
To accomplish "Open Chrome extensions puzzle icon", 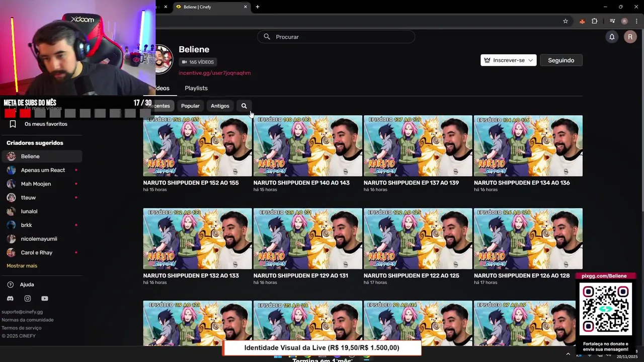I will 595,21.
